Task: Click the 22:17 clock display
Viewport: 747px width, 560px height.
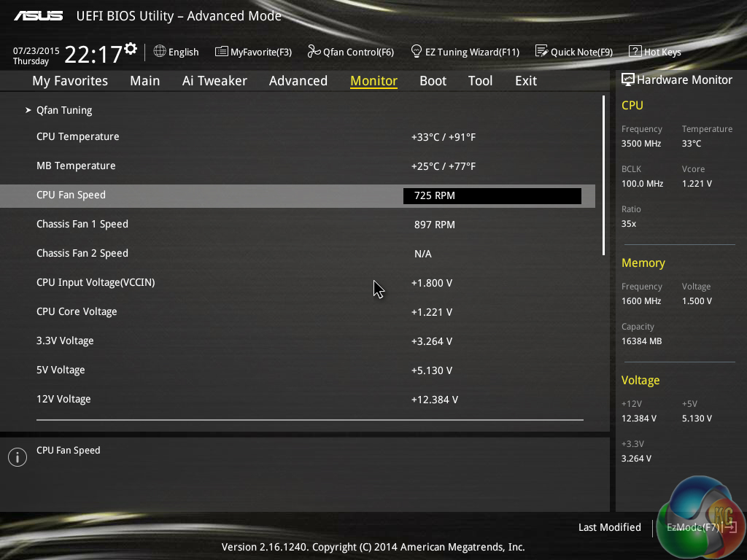Action: coord(93,54)
